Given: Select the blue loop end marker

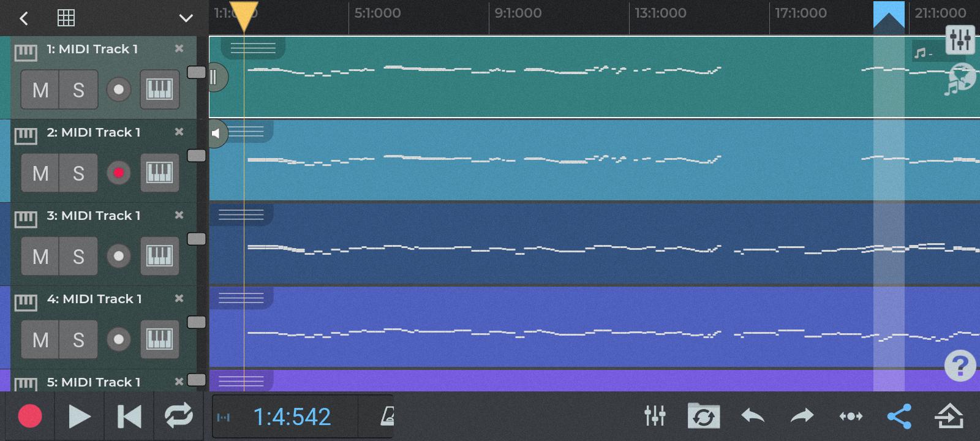Looking at the screenshot, I should coord(889,16).
